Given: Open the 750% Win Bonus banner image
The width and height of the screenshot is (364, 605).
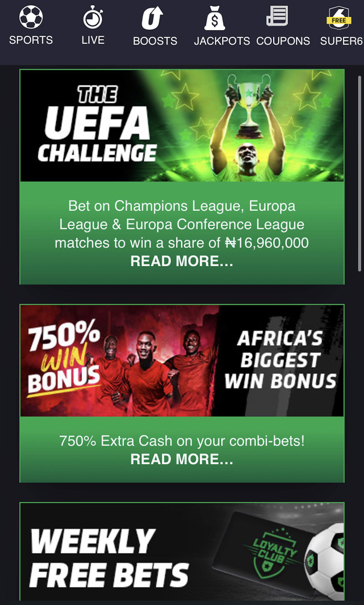Looking at the screenshot, I should 182,361.
